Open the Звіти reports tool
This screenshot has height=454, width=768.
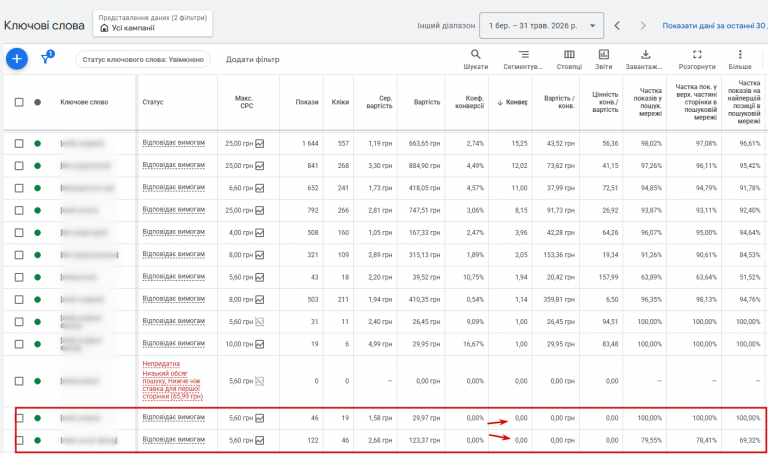coord(603,59)
